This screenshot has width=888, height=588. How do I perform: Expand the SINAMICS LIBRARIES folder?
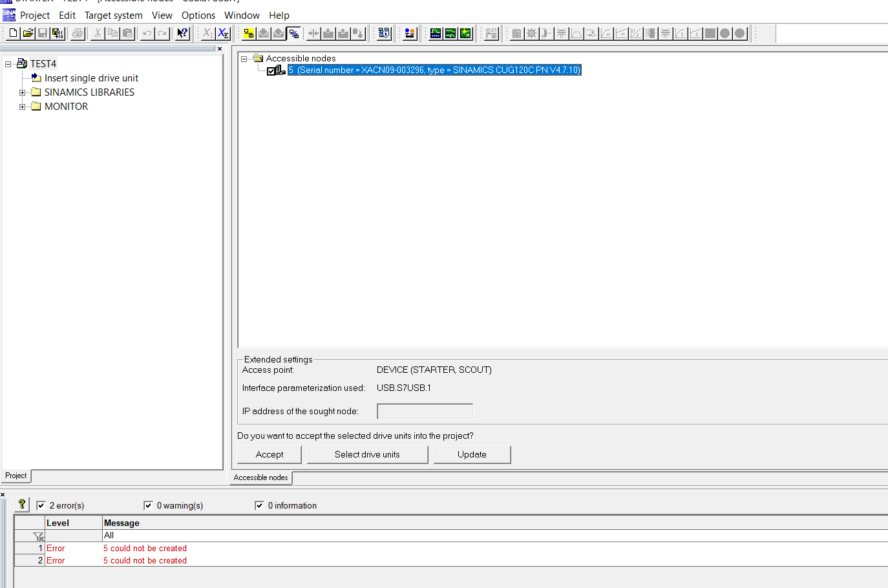click(22, 92)
